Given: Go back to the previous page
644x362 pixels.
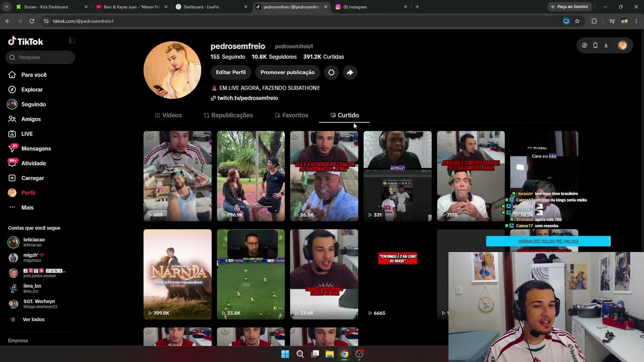Looking at the screenshot, I should click(8, 21).
